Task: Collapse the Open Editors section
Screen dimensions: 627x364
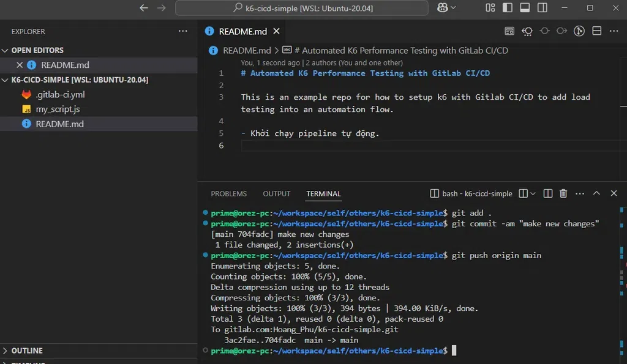Action: pyautogui.click(x=5, y=50)
